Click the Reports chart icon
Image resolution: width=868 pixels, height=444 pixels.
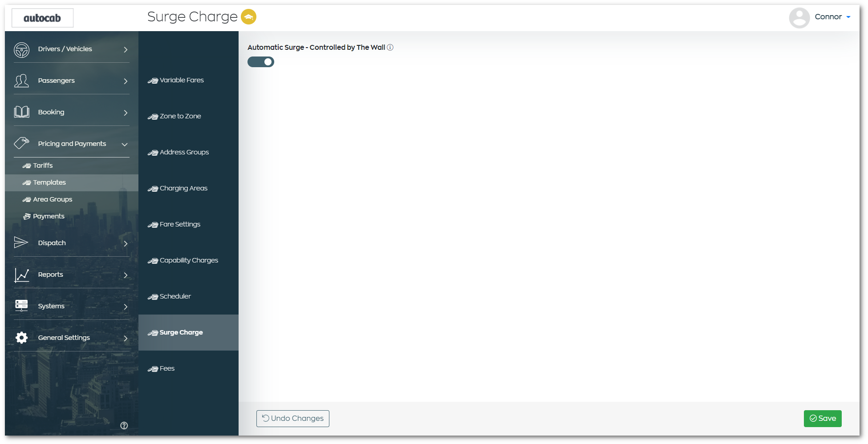point(21,275)
